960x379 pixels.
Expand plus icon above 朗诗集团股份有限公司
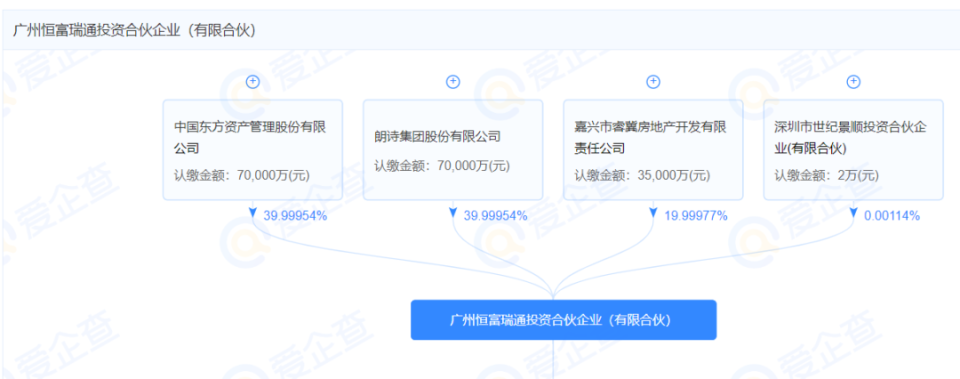[452, 81]
